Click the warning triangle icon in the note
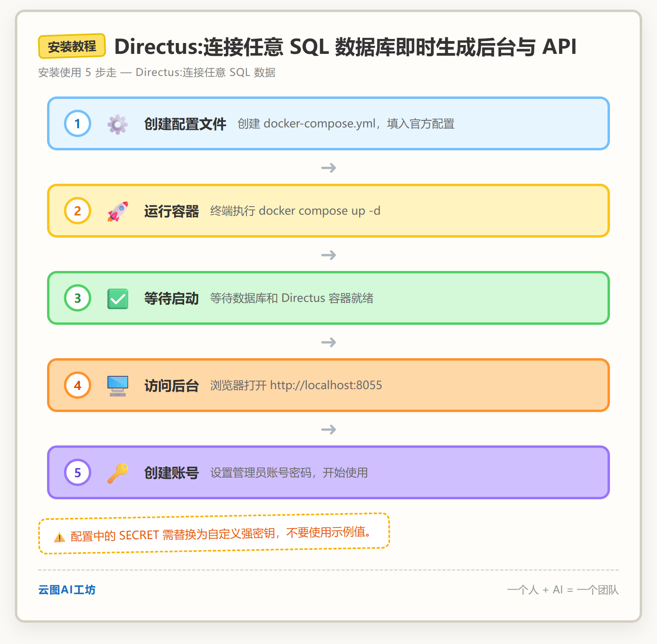 point(60,537)
